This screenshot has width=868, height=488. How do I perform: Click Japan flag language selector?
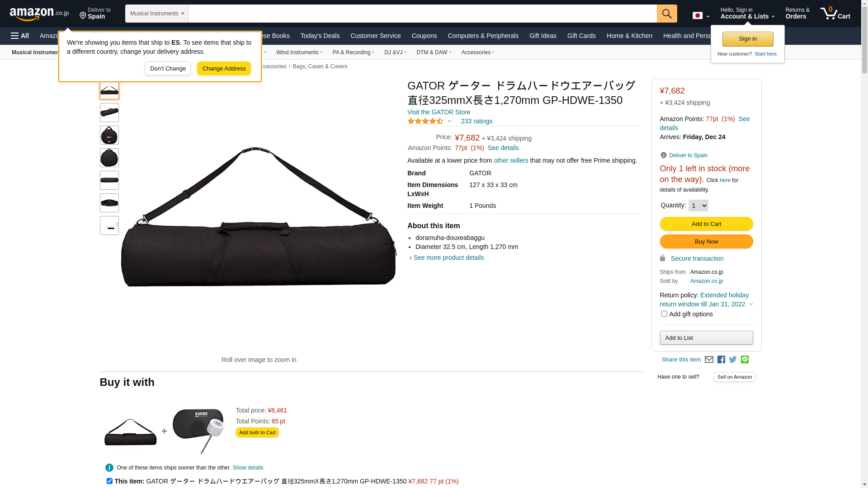(701, 16)
